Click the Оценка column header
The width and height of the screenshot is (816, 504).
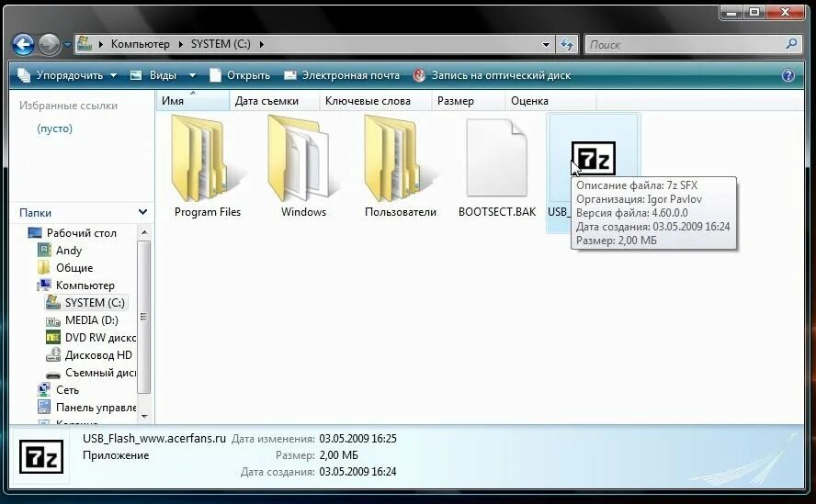click(x=550, y=101)
